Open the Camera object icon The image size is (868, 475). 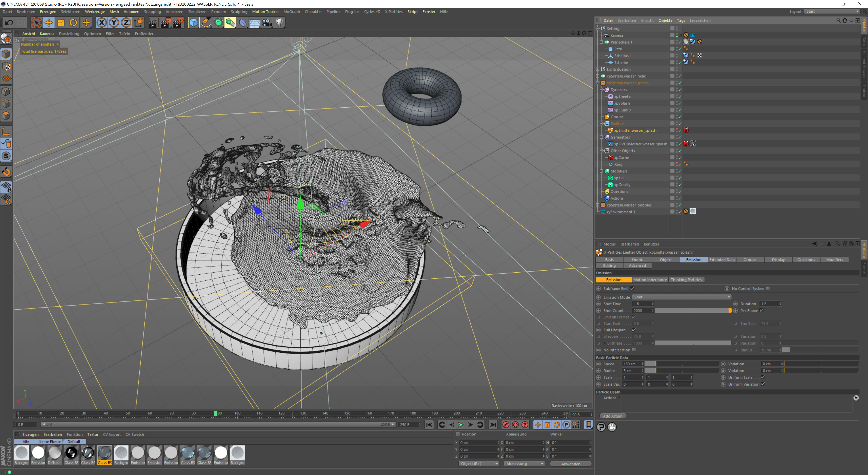point(267,23)
